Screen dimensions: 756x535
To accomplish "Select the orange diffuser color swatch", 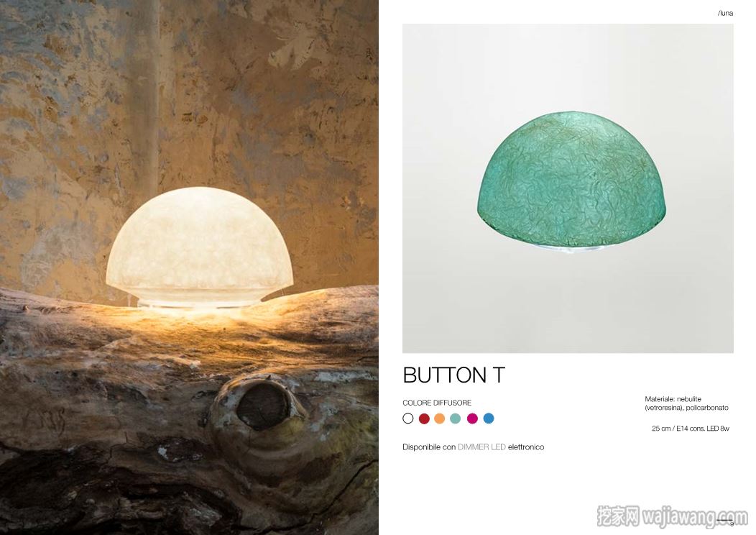I will (439, 419).
